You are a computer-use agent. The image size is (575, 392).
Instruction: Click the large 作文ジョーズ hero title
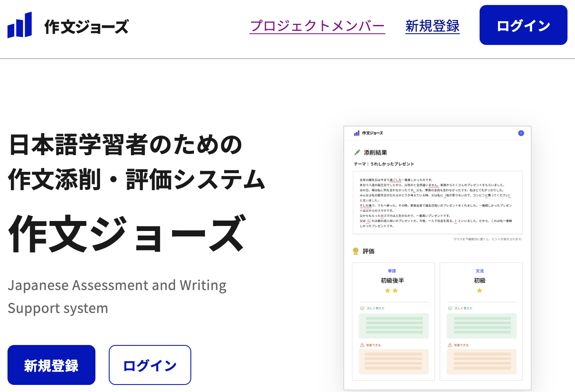127,233
